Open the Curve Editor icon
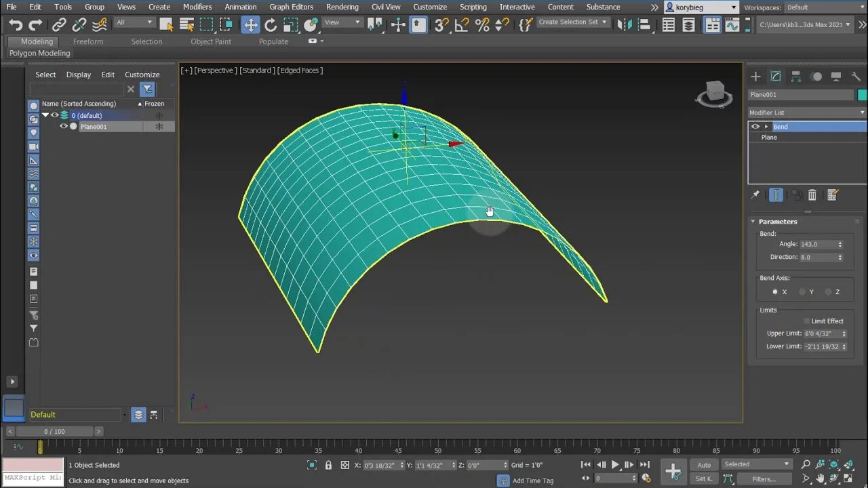868x488 pixels. pyautogui.click(x=732, y=25)
